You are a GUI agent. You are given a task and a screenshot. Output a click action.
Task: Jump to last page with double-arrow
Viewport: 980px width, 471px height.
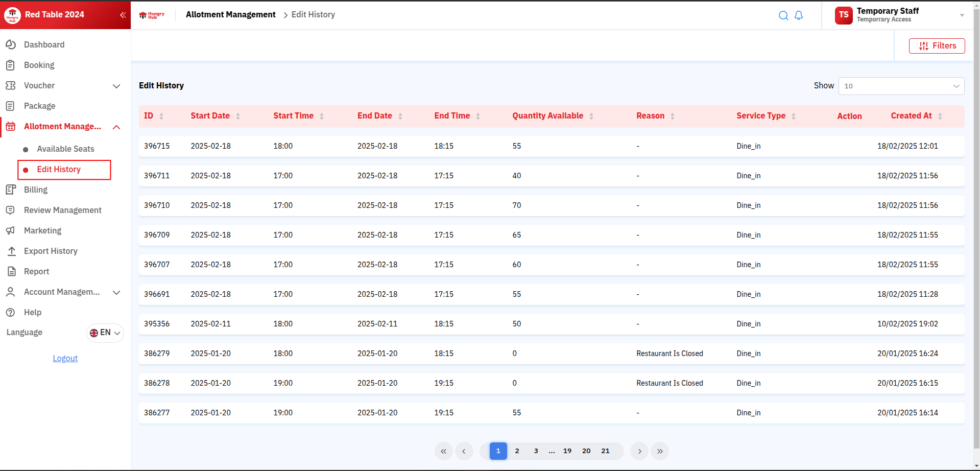point(660,451)
